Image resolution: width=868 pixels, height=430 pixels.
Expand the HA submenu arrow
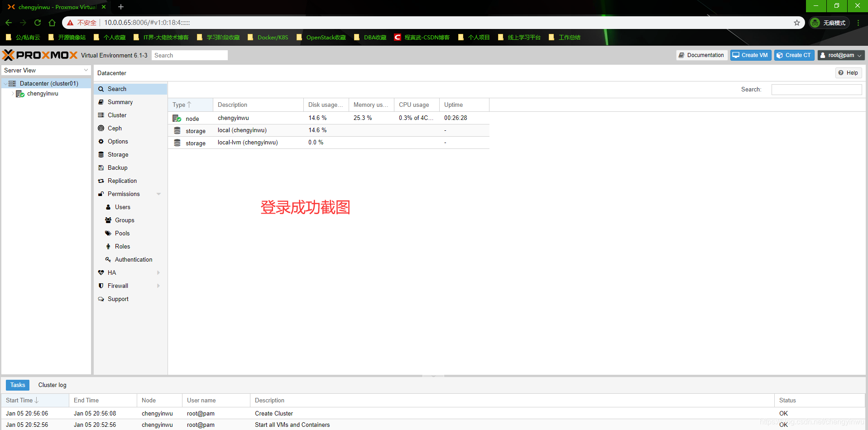(x=158, y=273)
